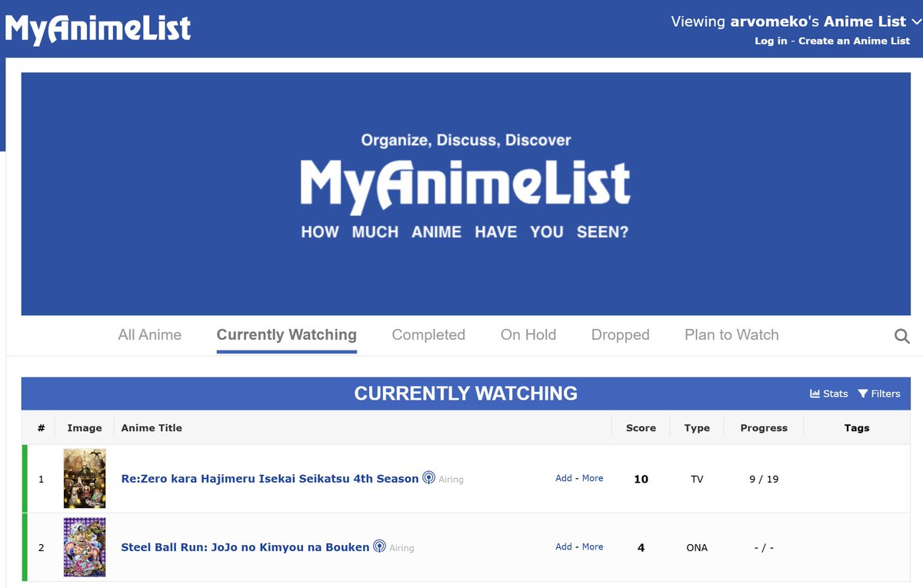Switch to the Completed tab

tap(428, 335)
